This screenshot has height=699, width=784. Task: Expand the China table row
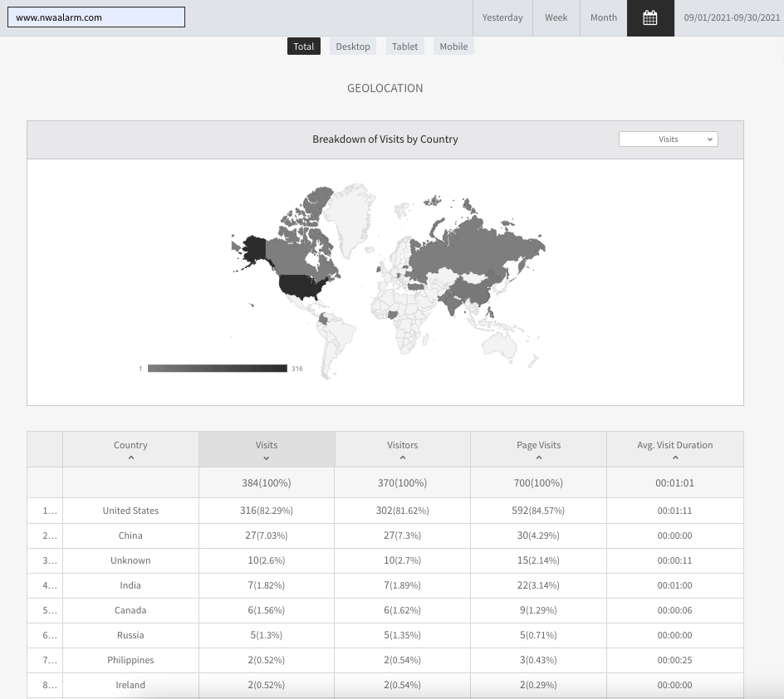point(45,535)
